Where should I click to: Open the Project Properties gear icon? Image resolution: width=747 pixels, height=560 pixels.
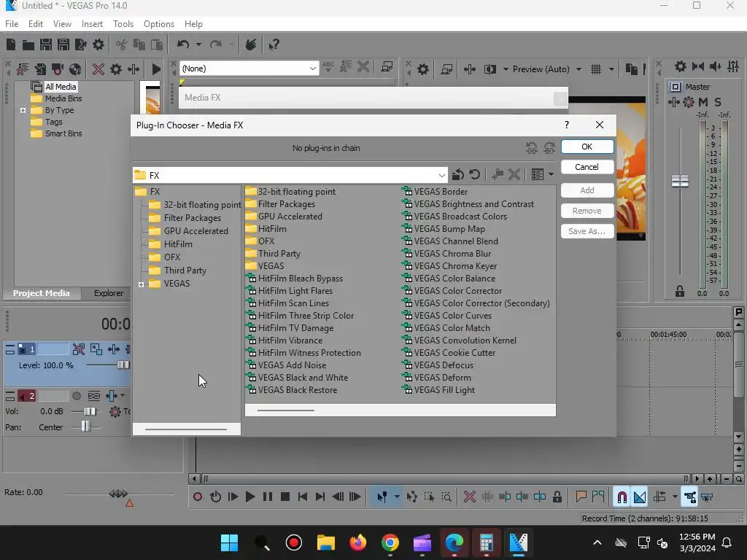(98, 44)
